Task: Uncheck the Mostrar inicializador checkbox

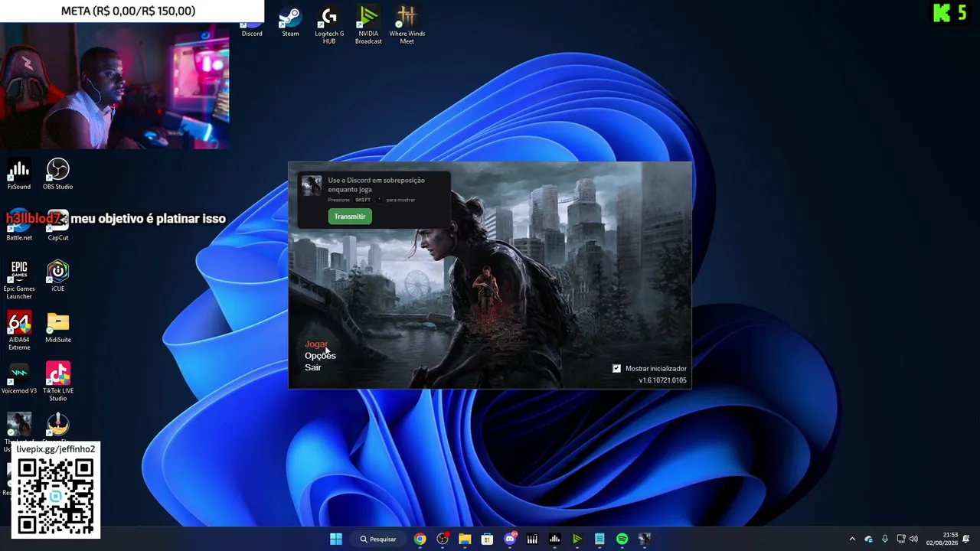Action: point(616,369)
